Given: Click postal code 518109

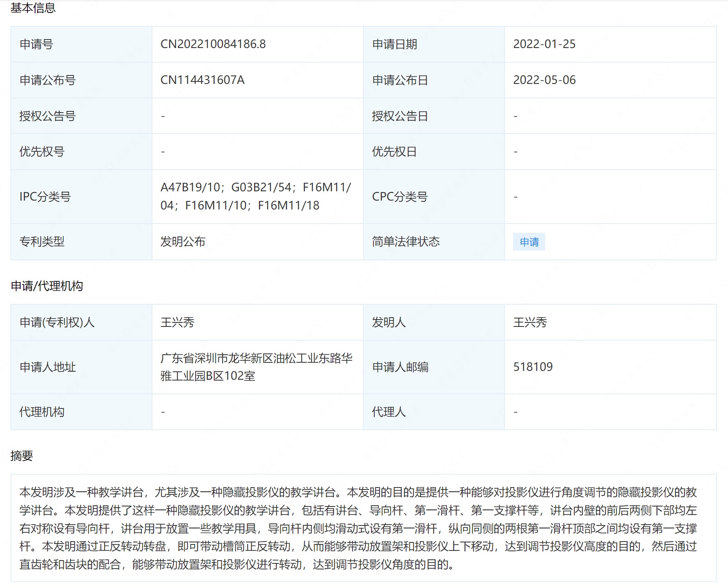Looking at the screenshot, I should [x=533, y=367].
